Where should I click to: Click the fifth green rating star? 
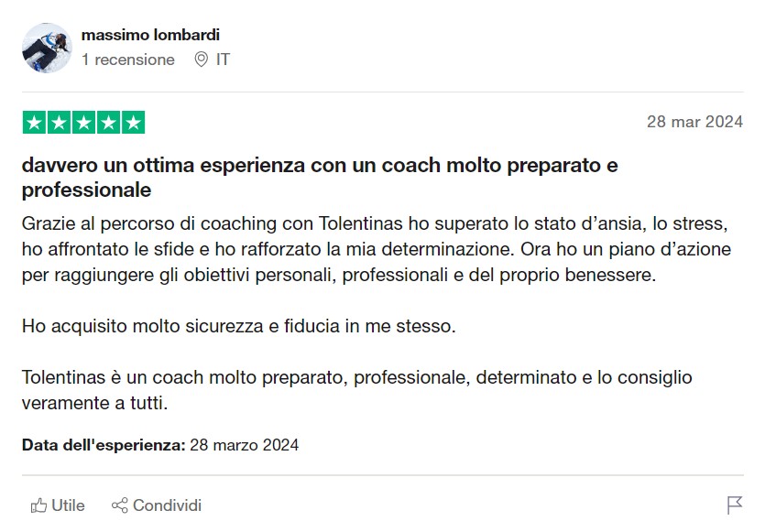click(x=133, y=123)
